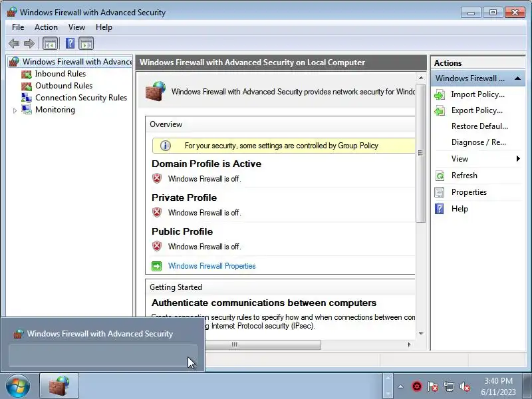The height and width of the screenshot is (399, 532).
Task: Open the File menu
Action: point(18,27)
